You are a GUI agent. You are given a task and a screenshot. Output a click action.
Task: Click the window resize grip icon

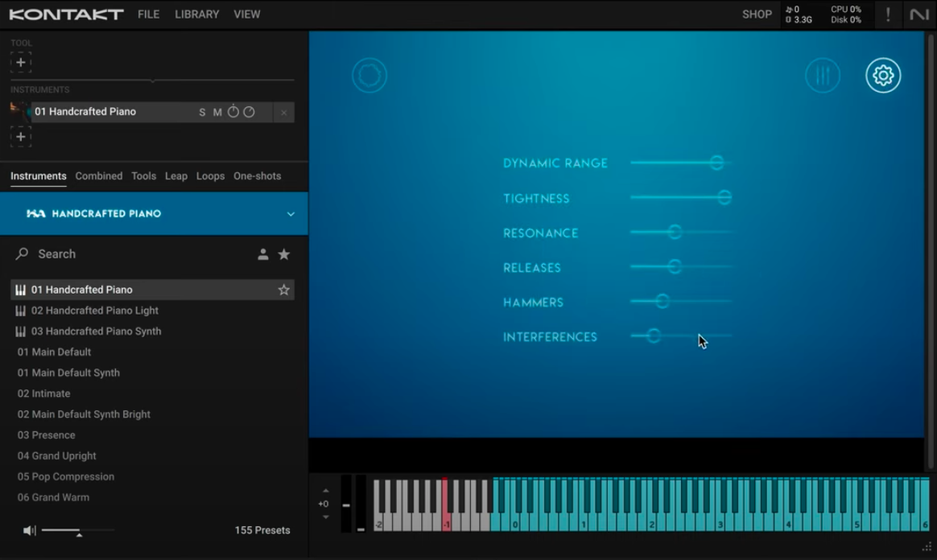coord(927,547)
